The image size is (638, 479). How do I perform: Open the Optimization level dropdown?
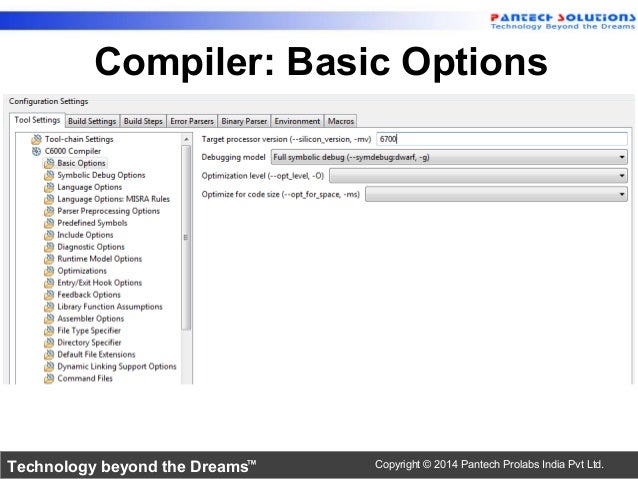(x=478, y=176)
